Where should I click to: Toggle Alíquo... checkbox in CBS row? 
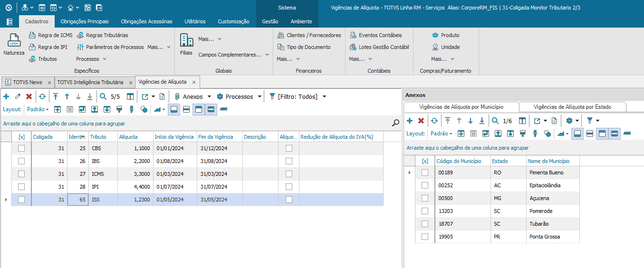tap(288, 148)
